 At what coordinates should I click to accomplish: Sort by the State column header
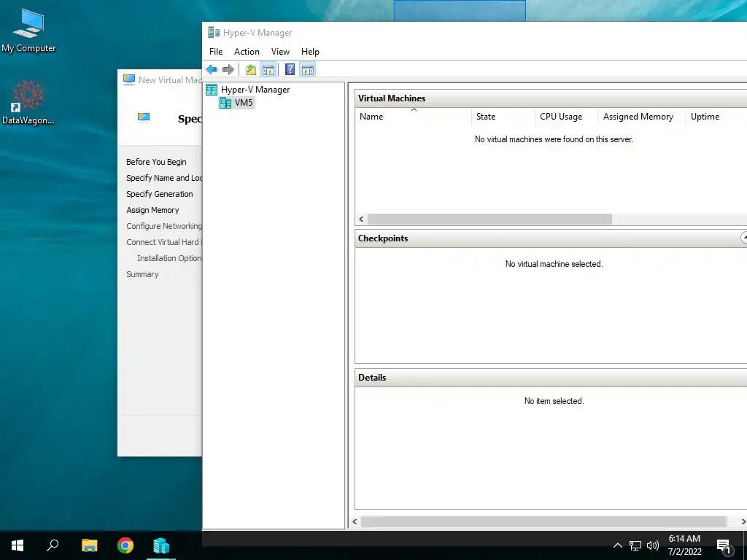(503, 117)
